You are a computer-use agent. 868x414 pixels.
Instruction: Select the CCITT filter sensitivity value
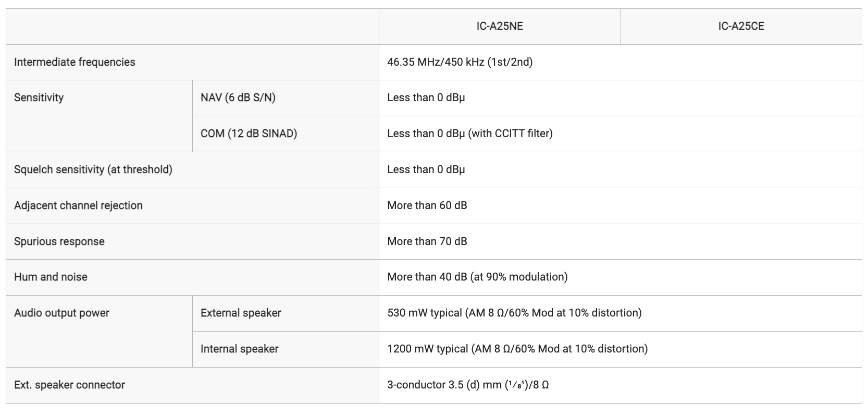point(470,133)
